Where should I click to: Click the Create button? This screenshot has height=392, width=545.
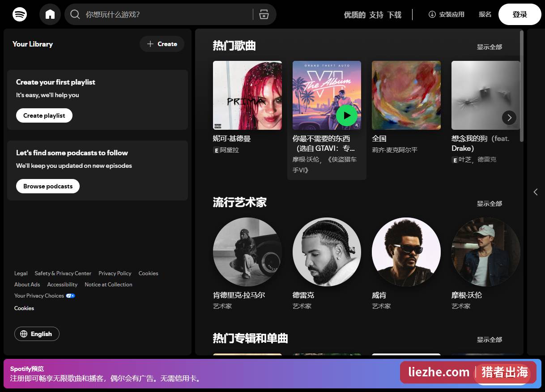coord(162,44)
